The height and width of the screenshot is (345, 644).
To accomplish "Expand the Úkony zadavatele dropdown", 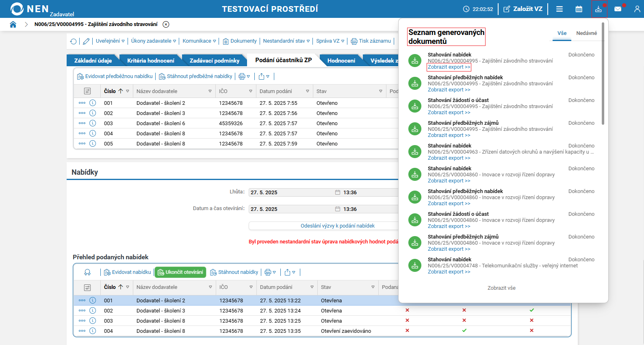I will (x=153, y=41).
